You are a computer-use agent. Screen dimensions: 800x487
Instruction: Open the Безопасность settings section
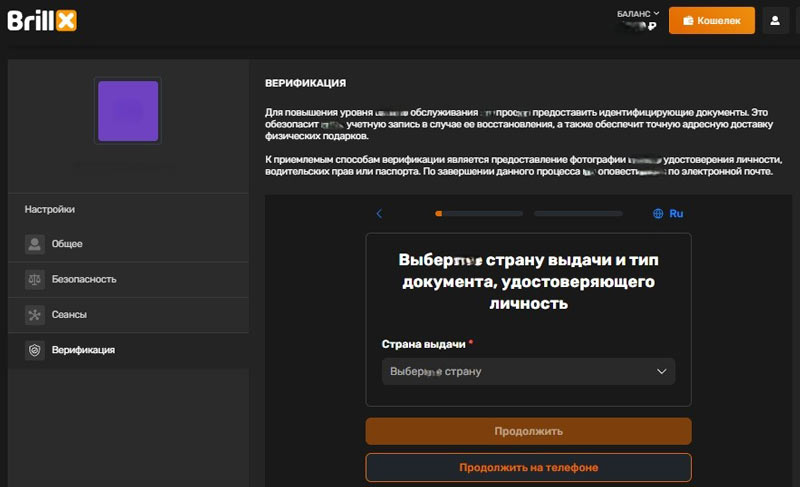tap(128, 279)
